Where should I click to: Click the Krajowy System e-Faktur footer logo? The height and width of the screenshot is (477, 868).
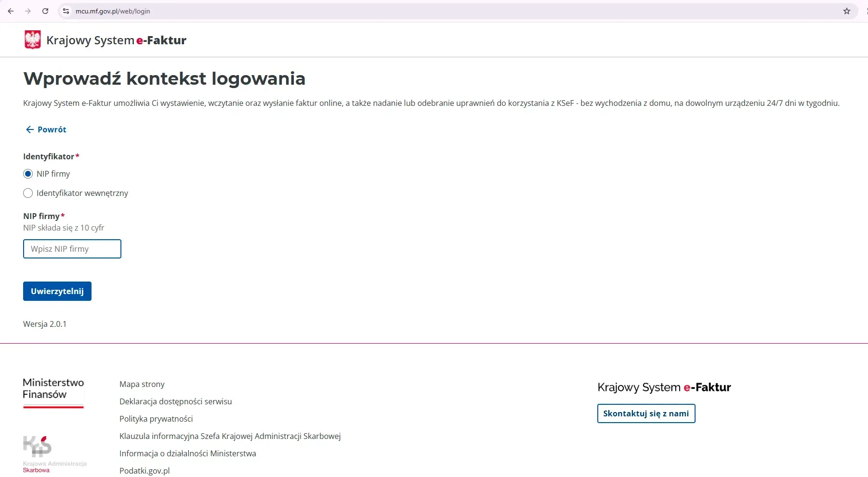click(x=664, y=387)
